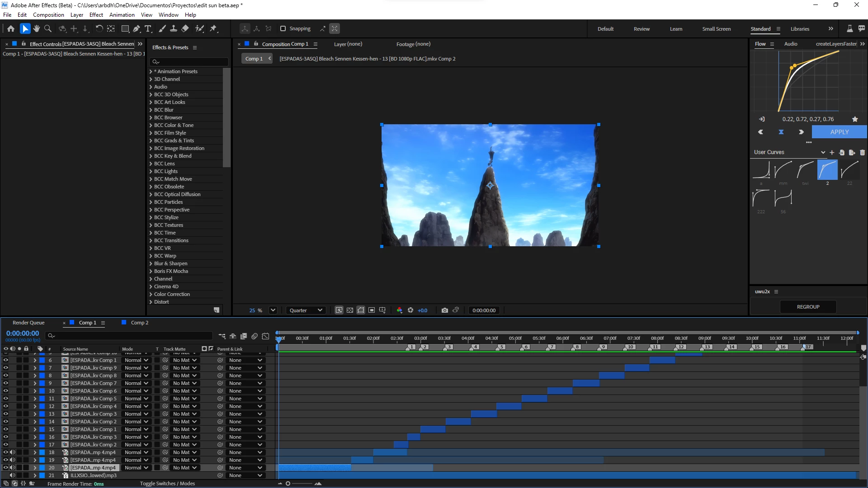Image resolution: width=868 pixels, height=488 pixels.
Task: Select the Type tool
Action: click(x=148, y=28)
